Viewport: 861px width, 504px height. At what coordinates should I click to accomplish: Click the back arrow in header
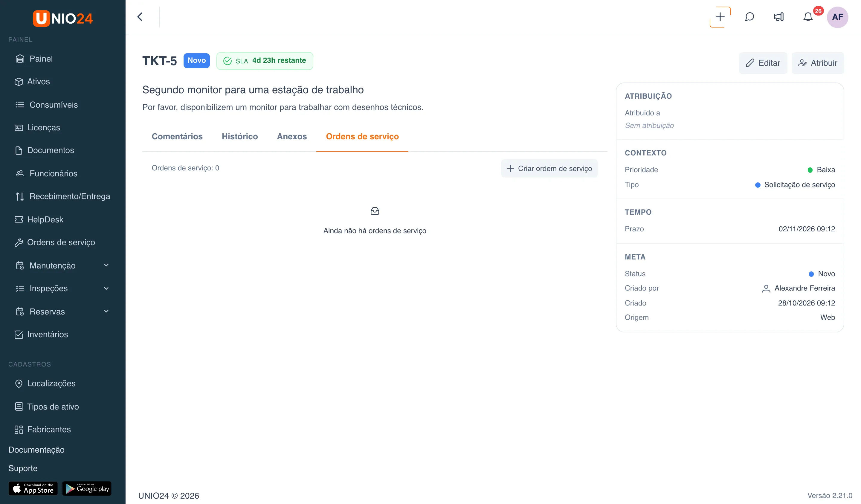[x=140, y=17]
